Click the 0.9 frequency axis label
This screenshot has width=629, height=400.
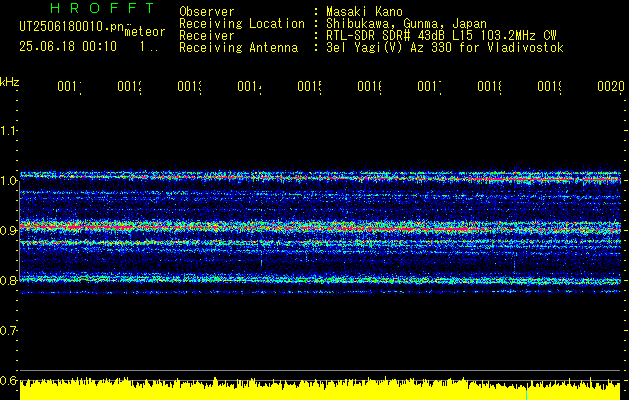pyautogui.click(x=9, y=231)
